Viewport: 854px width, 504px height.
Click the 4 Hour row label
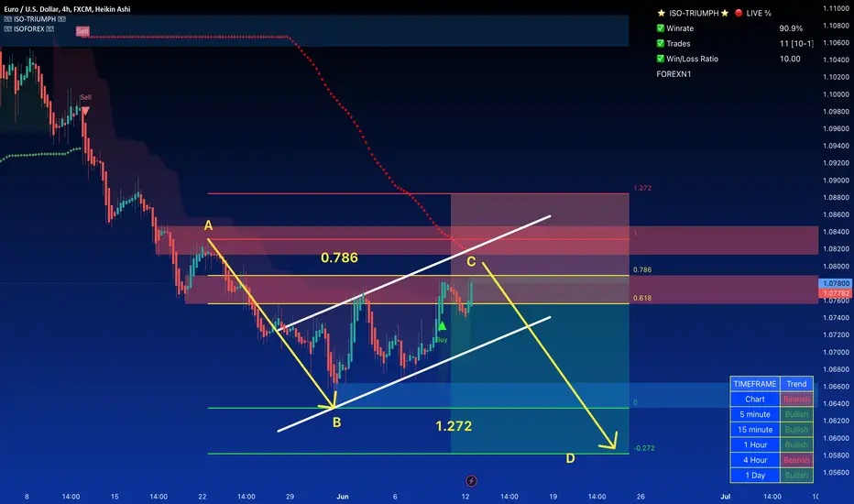(755, 460)
